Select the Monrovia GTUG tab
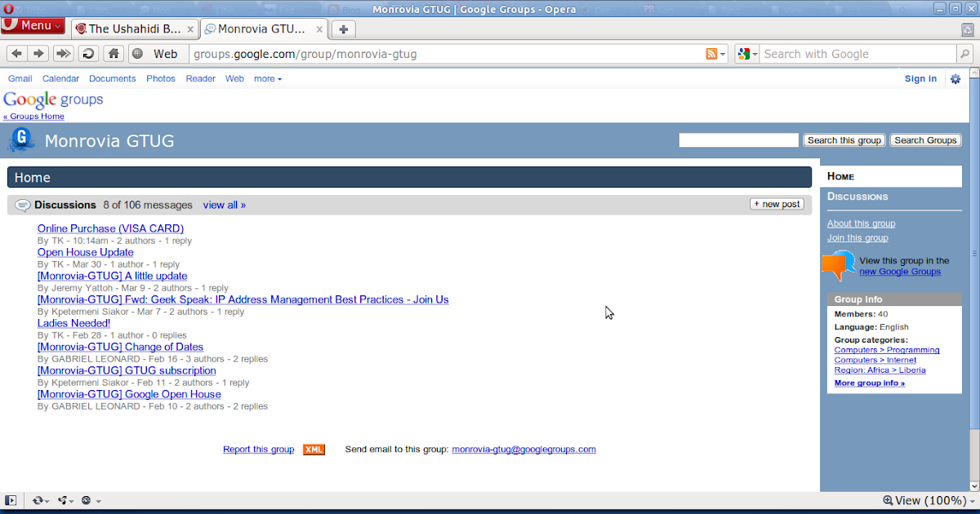980x514 pixels. click(x=263, y=29)
